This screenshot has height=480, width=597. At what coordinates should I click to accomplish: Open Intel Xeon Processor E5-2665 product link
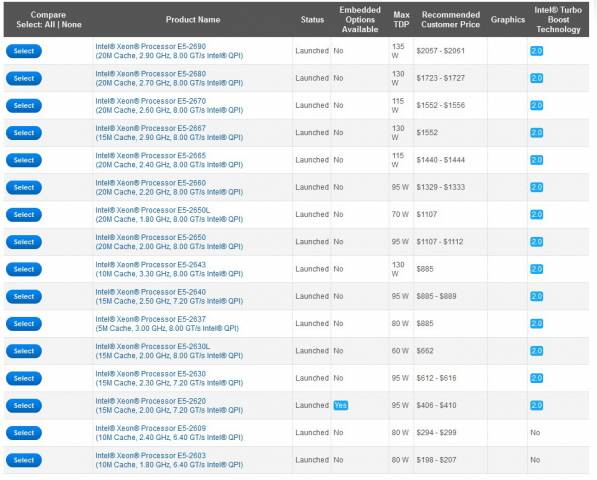[169, 160]
